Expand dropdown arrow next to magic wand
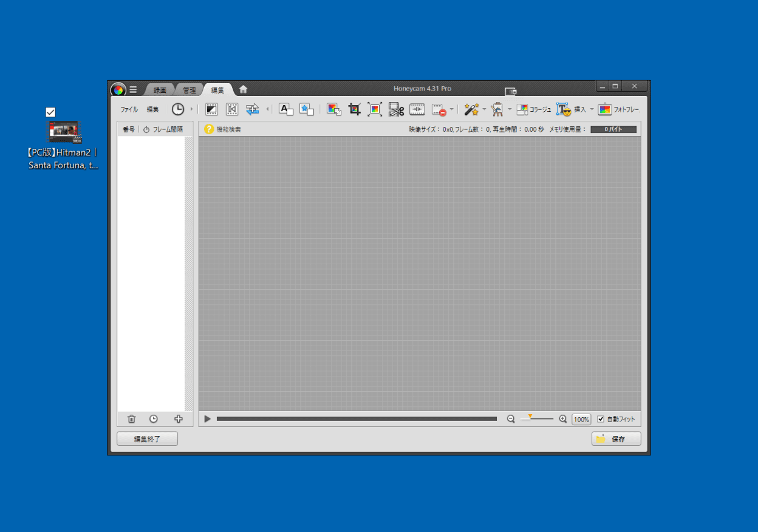The width and height of the screenshot is (758, 532). 484,109
